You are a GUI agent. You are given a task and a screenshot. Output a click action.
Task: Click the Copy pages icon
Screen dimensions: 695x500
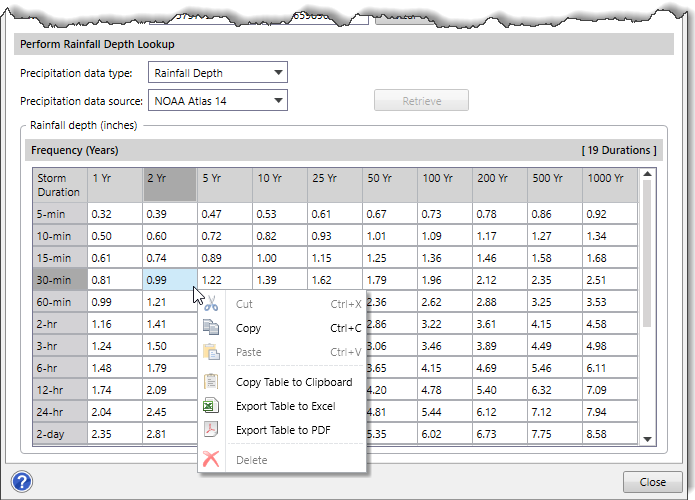coord(211,328)
